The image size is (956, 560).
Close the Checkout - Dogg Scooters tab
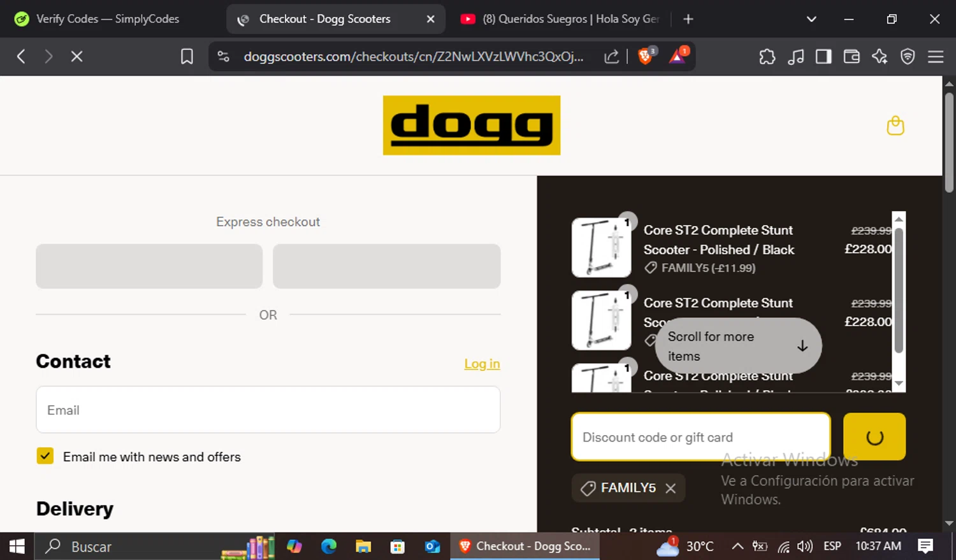tap(431, 19)
